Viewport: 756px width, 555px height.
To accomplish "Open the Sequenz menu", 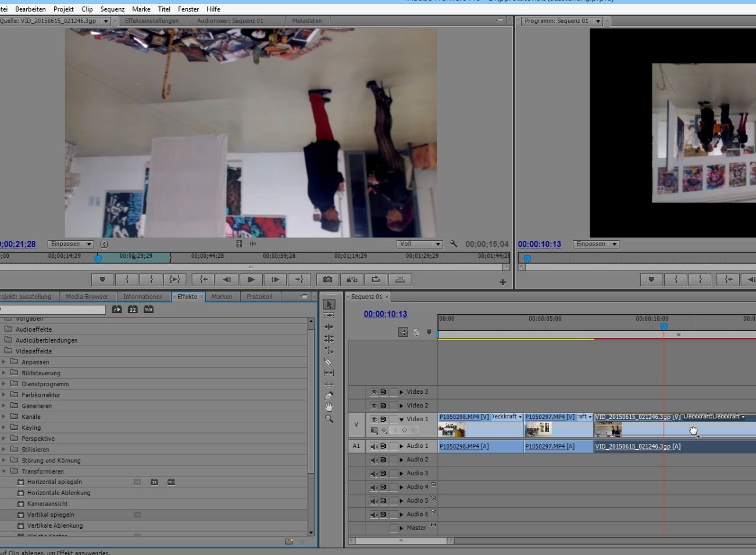I will 112,9.
